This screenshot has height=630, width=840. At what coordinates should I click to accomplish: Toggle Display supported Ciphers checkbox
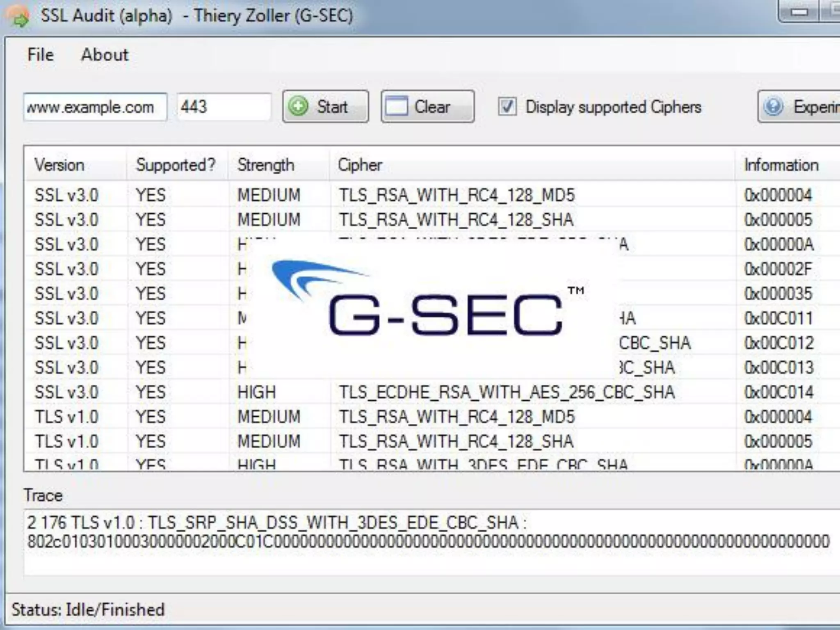click(x=507, y=107)
